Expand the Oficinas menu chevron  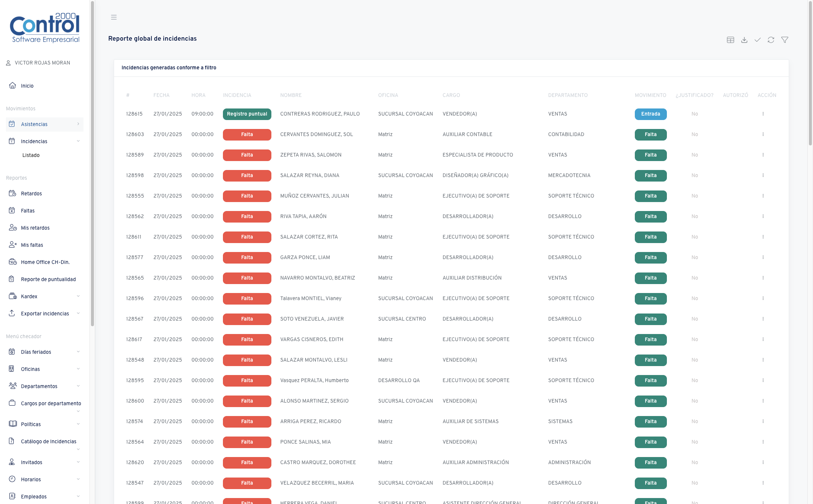click(x=78, y=369)
